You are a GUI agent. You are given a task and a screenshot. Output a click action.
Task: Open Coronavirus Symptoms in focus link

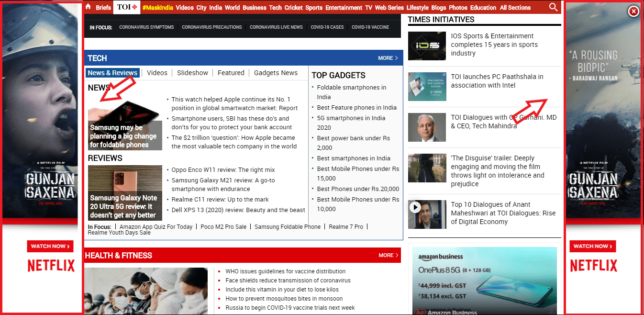point(146,27)
